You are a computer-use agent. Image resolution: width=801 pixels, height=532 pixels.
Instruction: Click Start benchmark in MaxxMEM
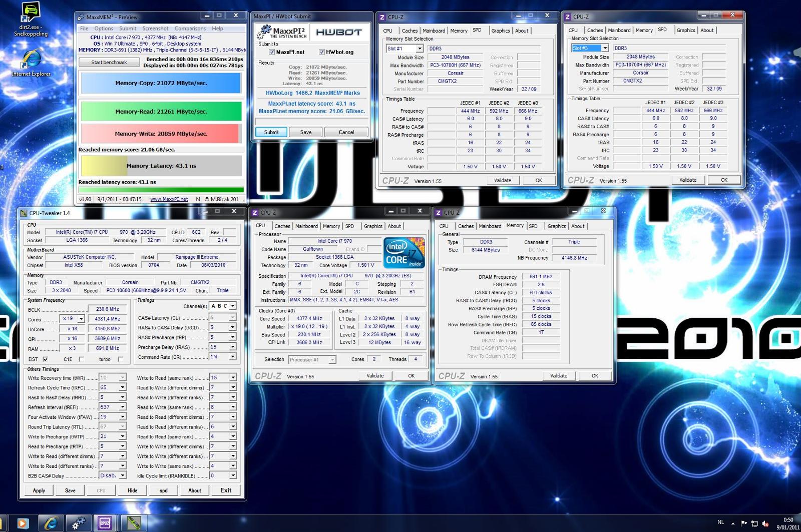[x=109, y=63]
